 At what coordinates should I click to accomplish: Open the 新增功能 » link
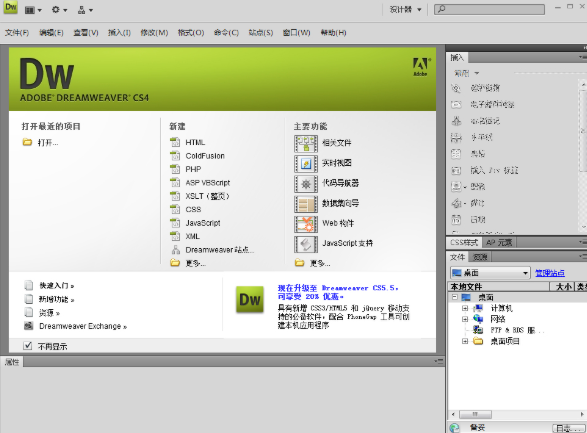pyautogui.click(x=57, y=299)
